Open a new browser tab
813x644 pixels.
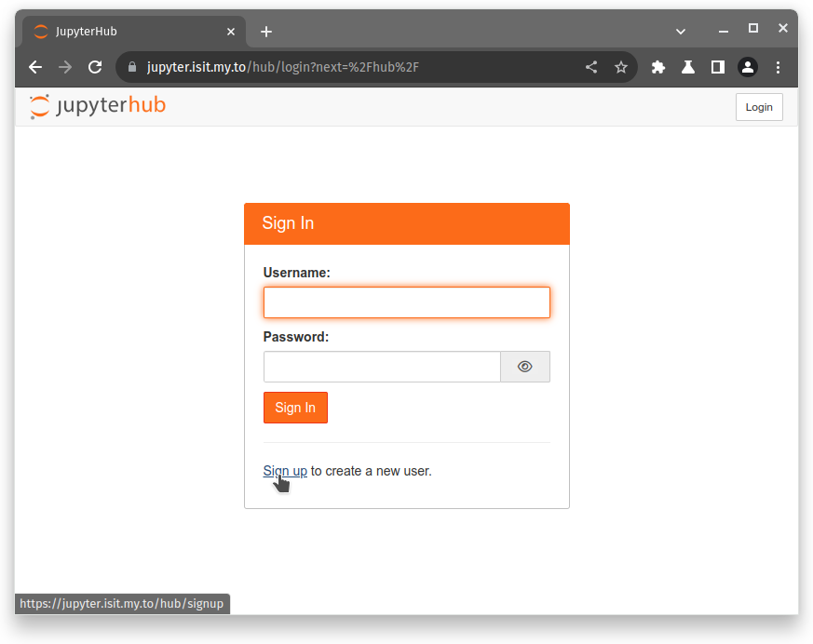(266, 32)
